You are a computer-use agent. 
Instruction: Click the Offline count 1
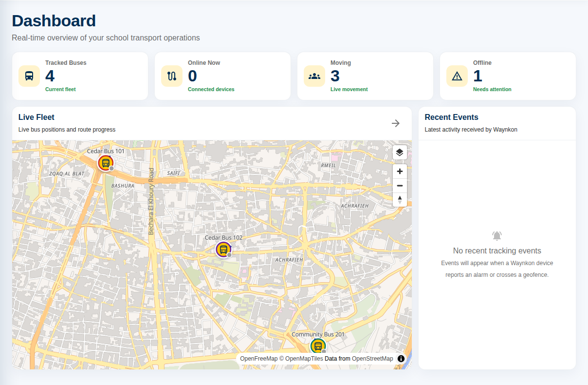pyautogui.click(x=478, y=76)
